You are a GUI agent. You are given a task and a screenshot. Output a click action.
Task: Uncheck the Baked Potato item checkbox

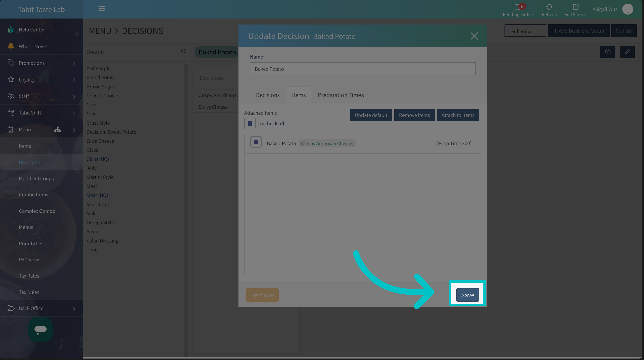[256, 142]
